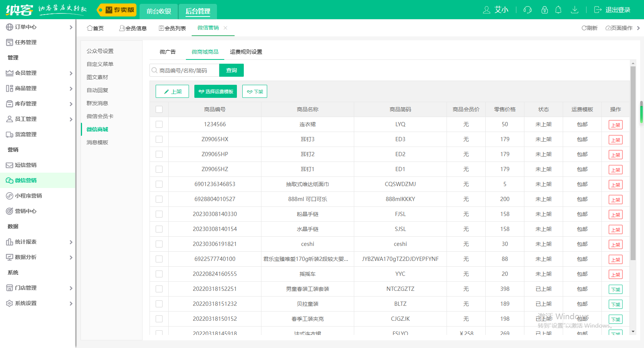Click the 小程序营销 icon
Viewport: 644px width, 348px height.
10,196
